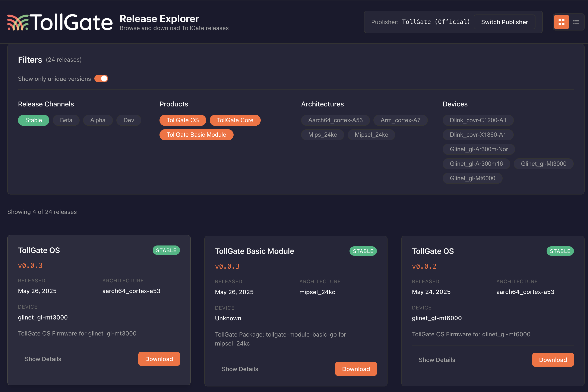Image resolution: width=588 pixels, height=392 pixels.
Task: Click the TollGate logo
Action: click(x=60, y=22)
